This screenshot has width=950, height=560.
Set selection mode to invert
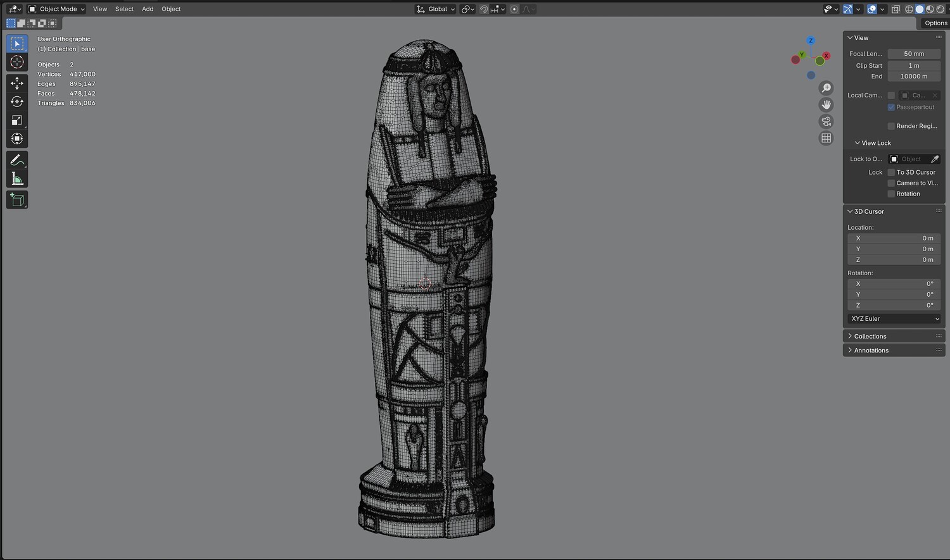[42, 23]
